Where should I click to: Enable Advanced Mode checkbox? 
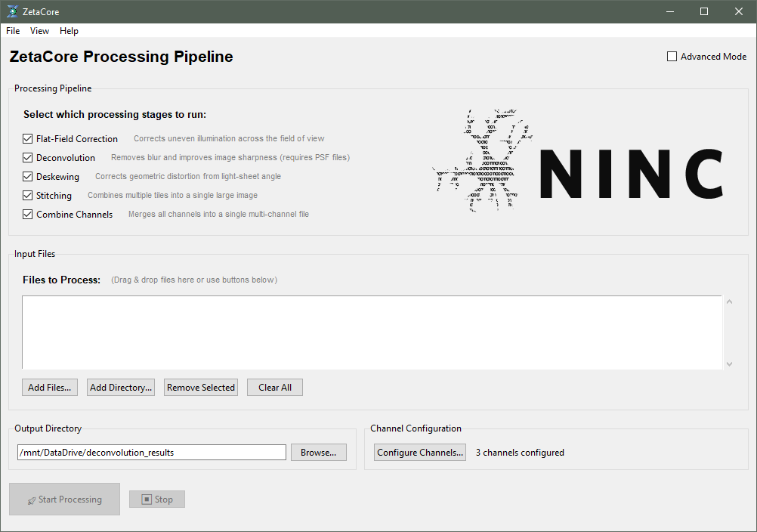tap(672, 57)
